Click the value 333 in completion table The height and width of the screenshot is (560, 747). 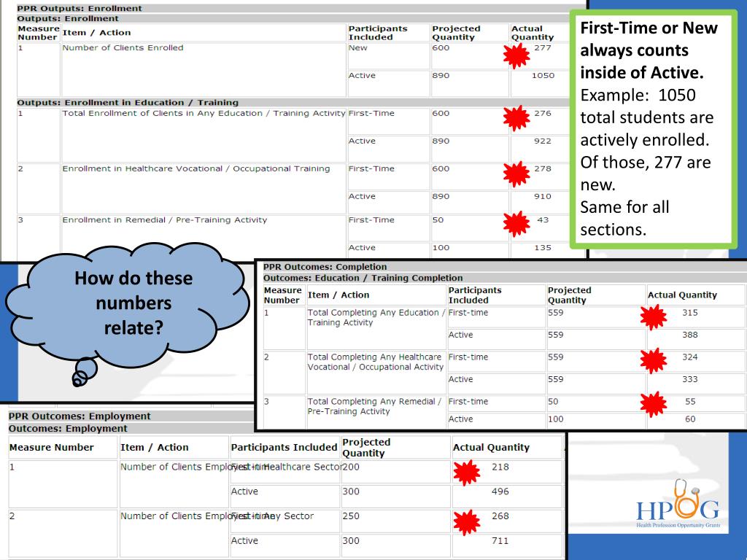[690, 379]
